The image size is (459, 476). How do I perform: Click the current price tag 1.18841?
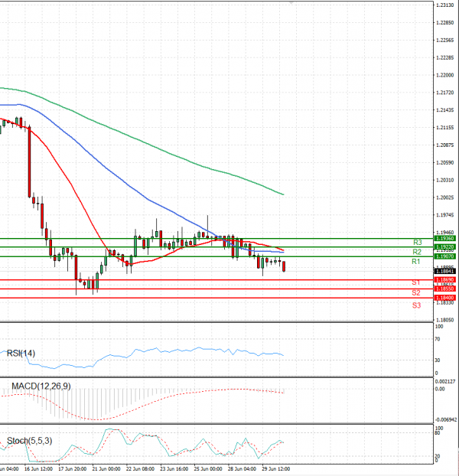(444, 272)
